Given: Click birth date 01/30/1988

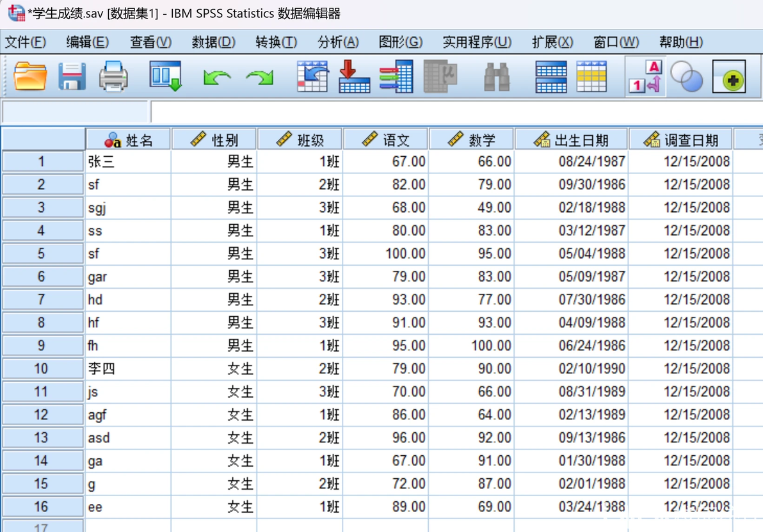Looking at the screenshot, I should pos(571,460).
